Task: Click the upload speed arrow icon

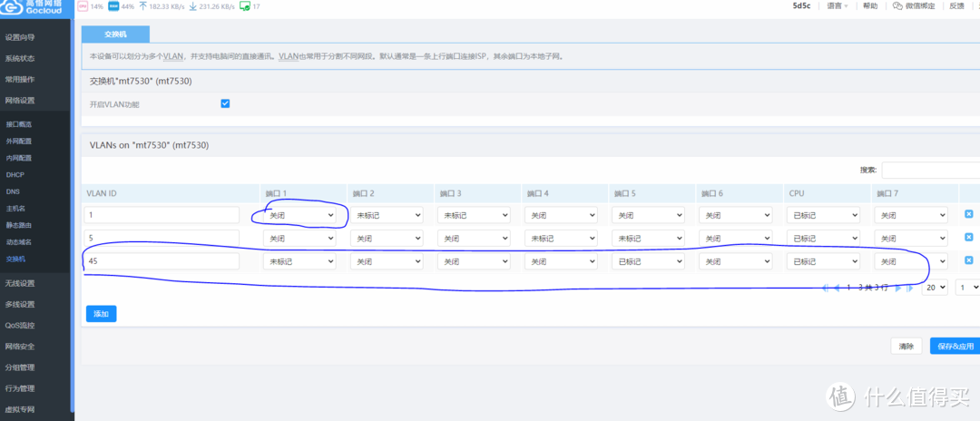Action: tap(143, 6)
